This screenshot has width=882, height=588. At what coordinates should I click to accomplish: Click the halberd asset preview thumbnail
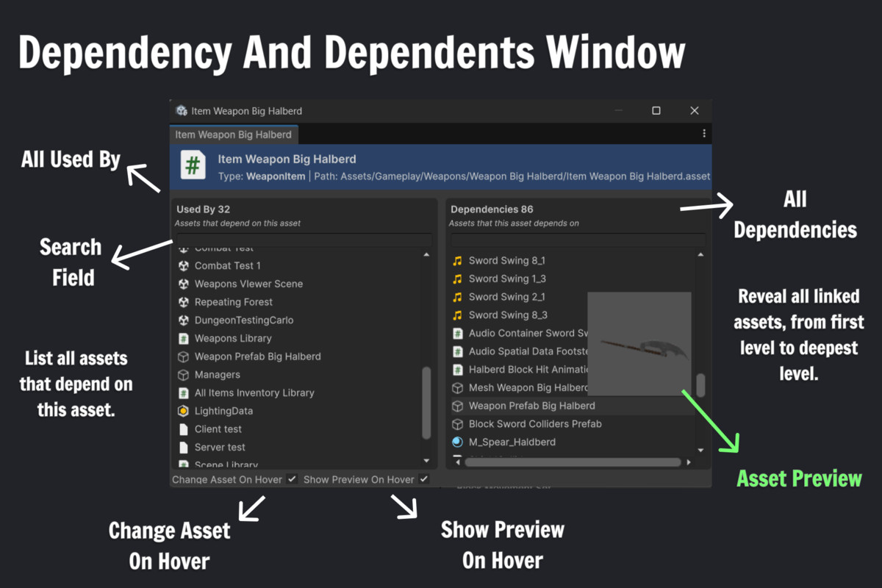point(639,343)
